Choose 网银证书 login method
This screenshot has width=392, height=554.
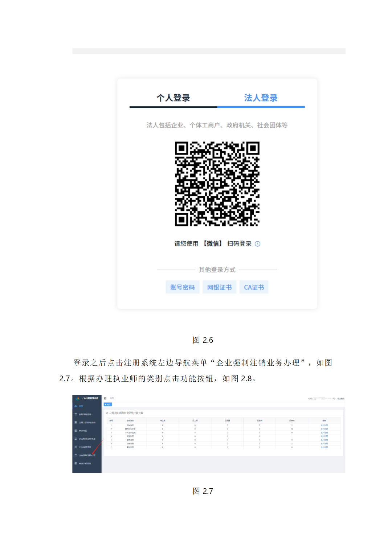coord(219,287)
